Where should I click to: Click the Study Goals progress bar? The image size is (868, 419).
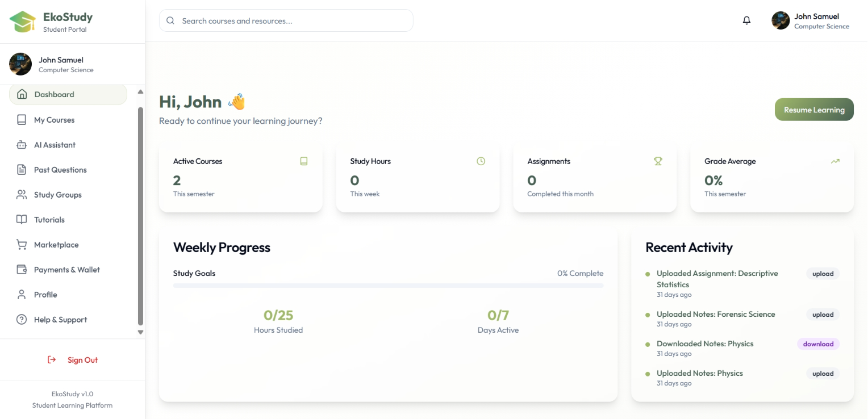(388, 286)
